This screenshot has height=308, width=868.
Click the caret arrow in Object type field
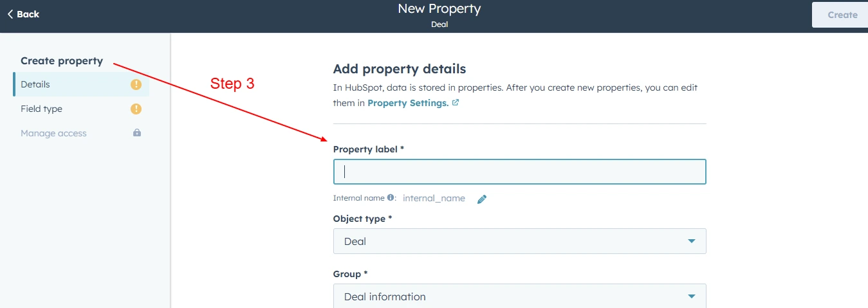click(692, 241)
